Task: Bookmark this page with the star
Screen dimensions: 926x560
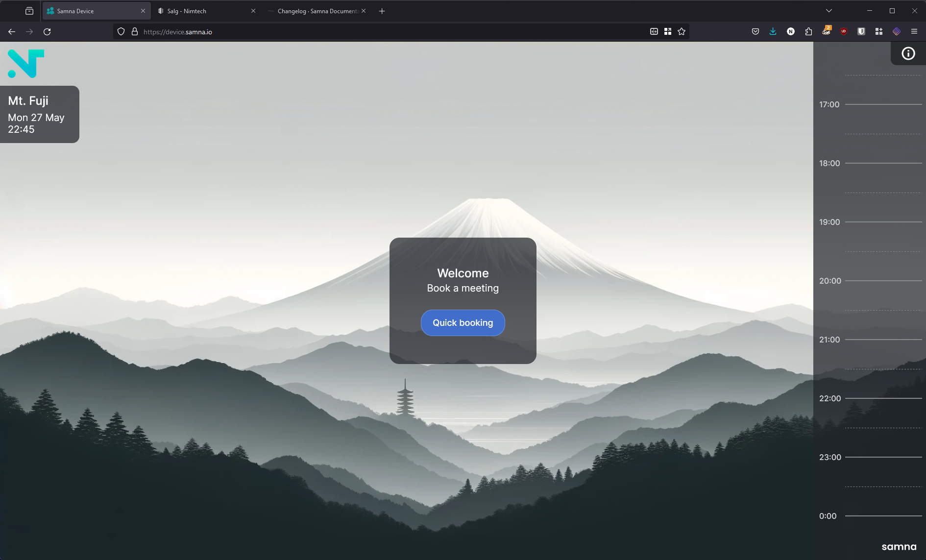Action: 682,32
